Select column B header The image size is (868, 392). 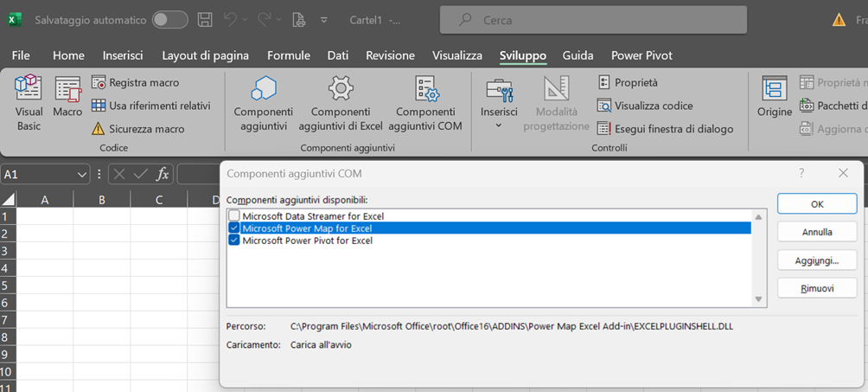tap(102, 200)
